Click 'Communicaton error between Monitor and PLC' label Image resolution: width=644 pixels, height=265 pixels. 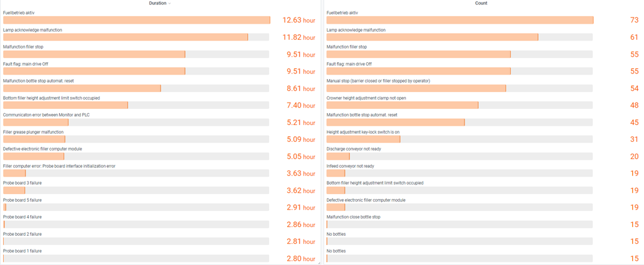click(x=47, y=115)
